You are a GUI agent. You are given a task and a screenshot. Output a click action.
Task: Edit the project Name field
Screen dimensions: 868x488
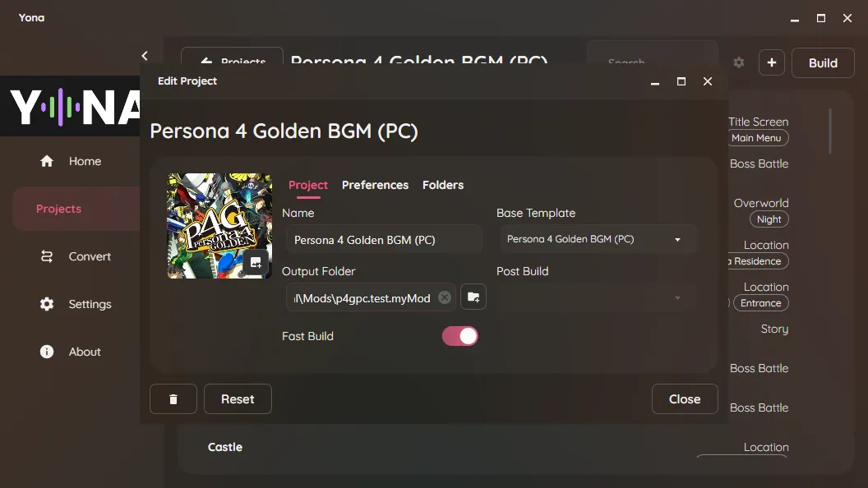coord(384,240)
